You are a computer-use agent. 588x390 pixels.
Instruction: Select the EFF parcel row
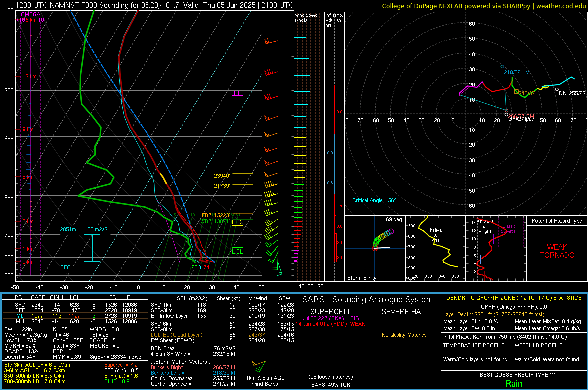pos(75,310)
